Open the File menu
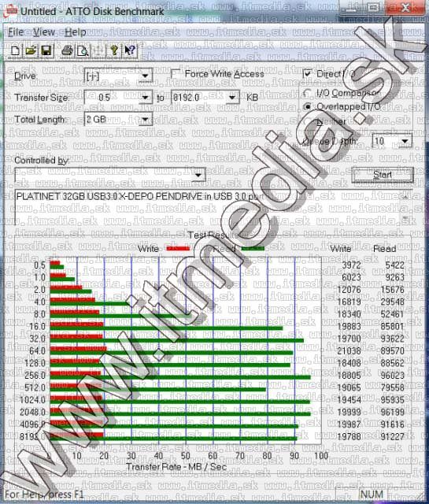Viewport: 429px width, 504px height. pos(16,31)
